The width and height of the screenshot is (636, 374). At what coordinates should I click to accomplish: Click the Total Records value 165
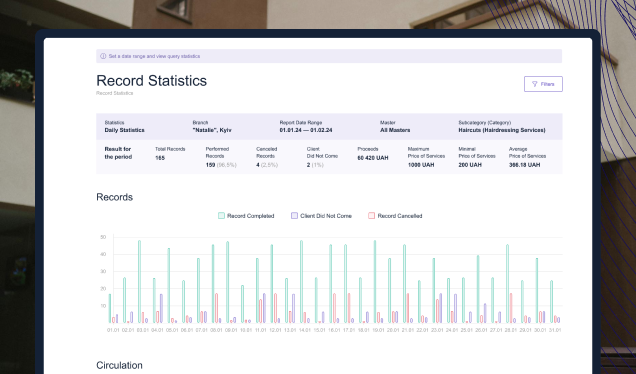[160, 158]
